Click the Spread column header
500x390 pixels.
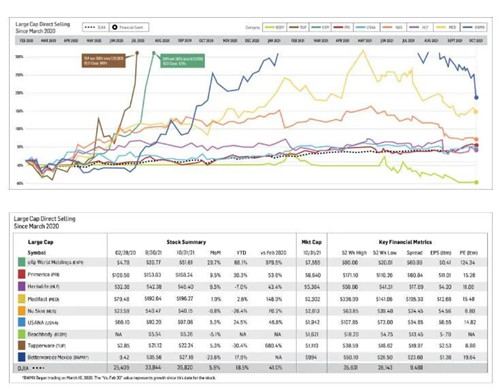(x=415, y=253)
